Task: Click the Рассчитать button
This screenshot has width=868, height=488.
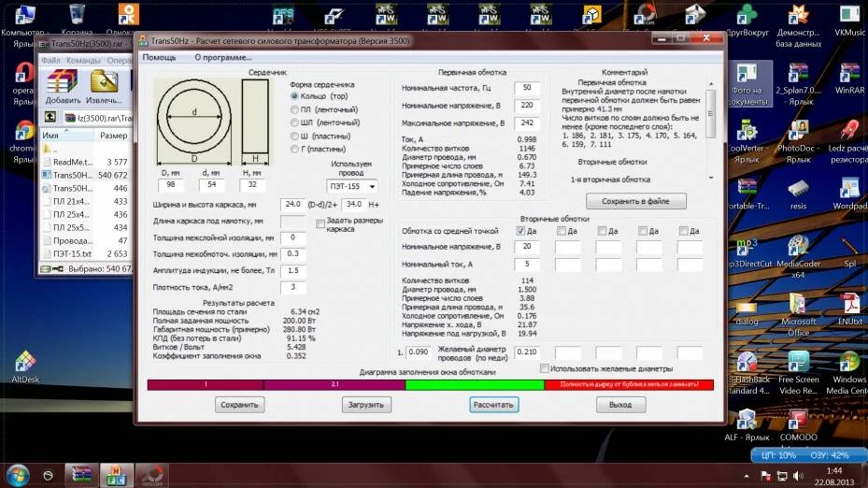Action: point(493,405)
